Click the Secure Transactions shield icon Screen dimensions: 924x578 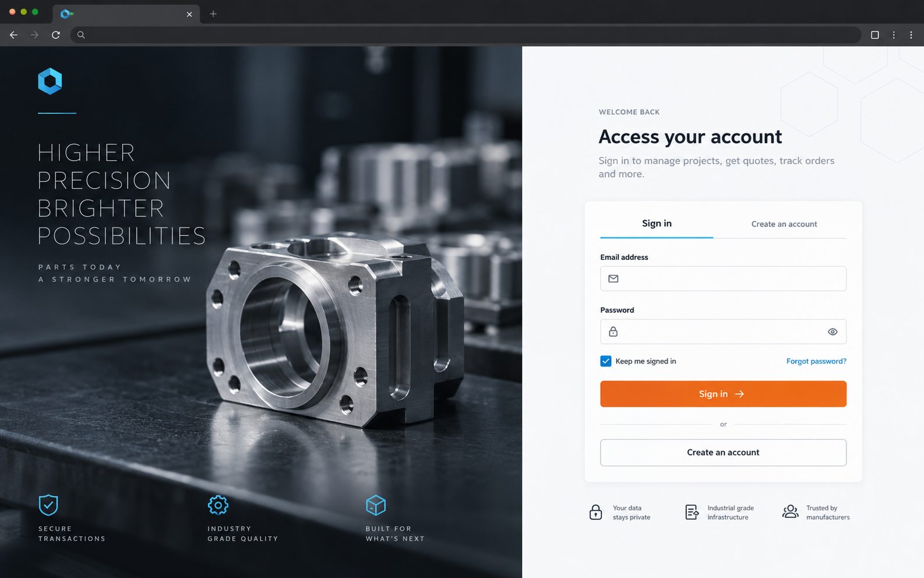tap(48, 505)
